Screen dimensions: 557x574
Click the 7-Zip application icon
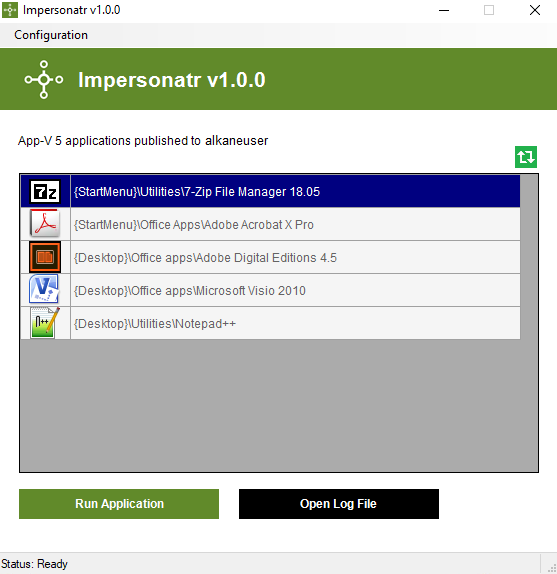click(45, 191)
